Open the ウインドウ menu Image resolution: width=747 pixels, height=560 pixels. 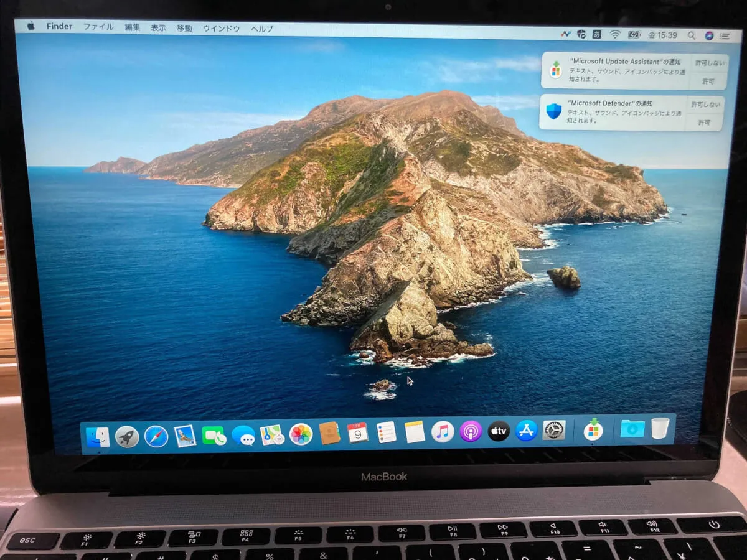pyautogui.click(x=222, y=29)
